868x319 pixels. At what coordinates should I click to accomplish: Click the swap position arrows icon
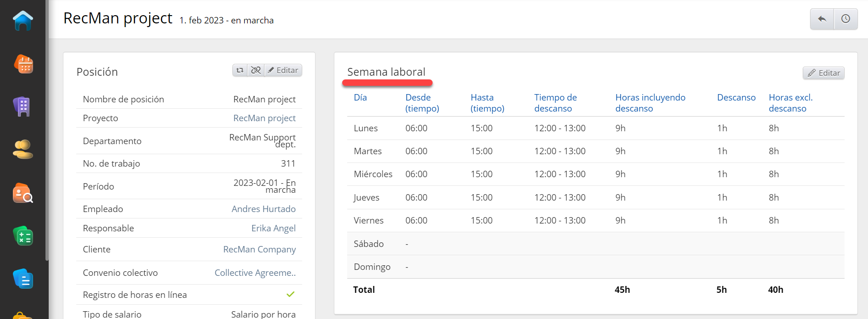240,70
